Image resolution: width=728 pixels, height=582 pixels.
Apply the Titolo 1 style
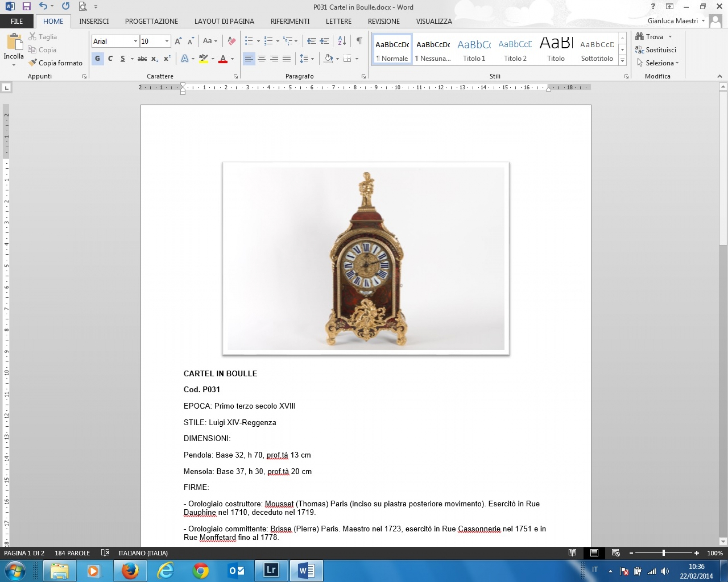pyautogui.click(x=474, y=49)
